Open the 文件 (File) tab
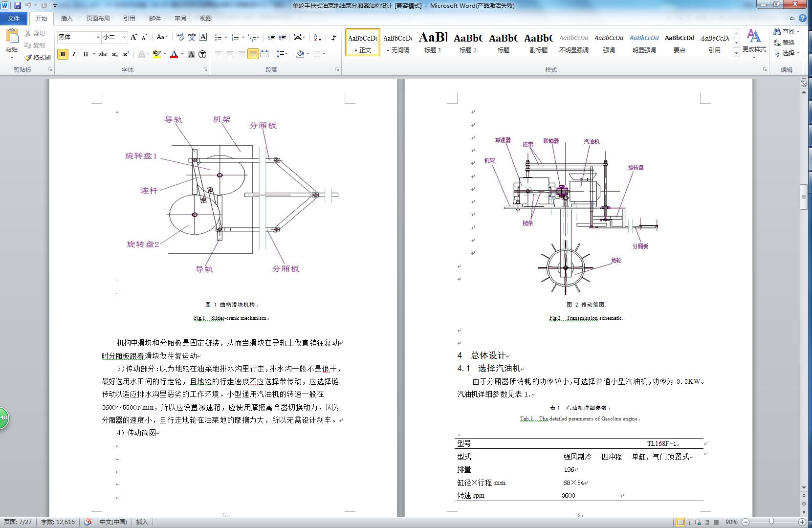 point(14,19)
